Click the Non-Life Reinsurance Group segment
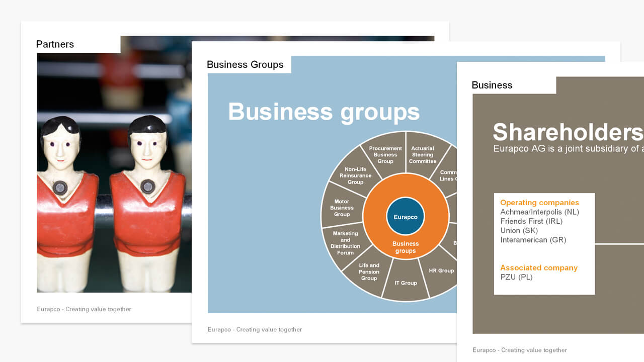The height and width of the screenshot is (362, 644). 355,175
